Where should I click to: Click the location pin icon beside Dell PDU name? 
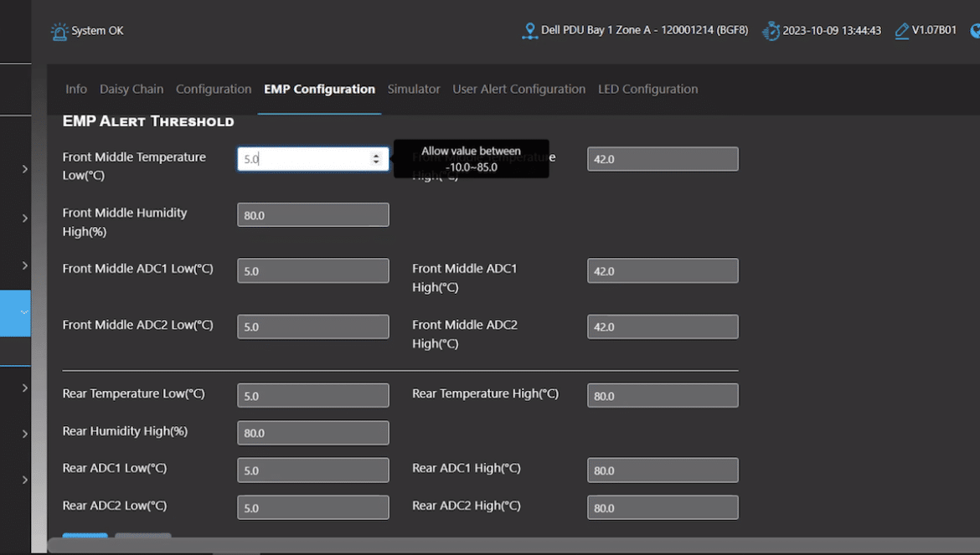pos(530,31)
